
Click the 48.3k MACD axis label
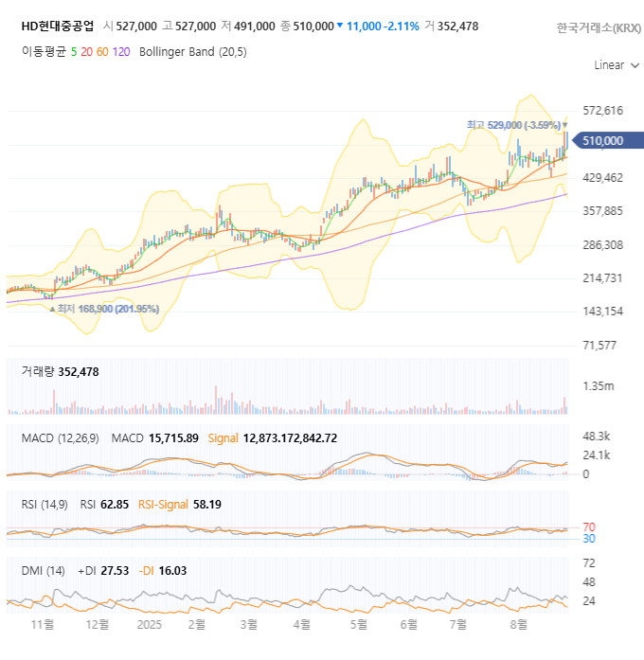[x=596, y=437]
